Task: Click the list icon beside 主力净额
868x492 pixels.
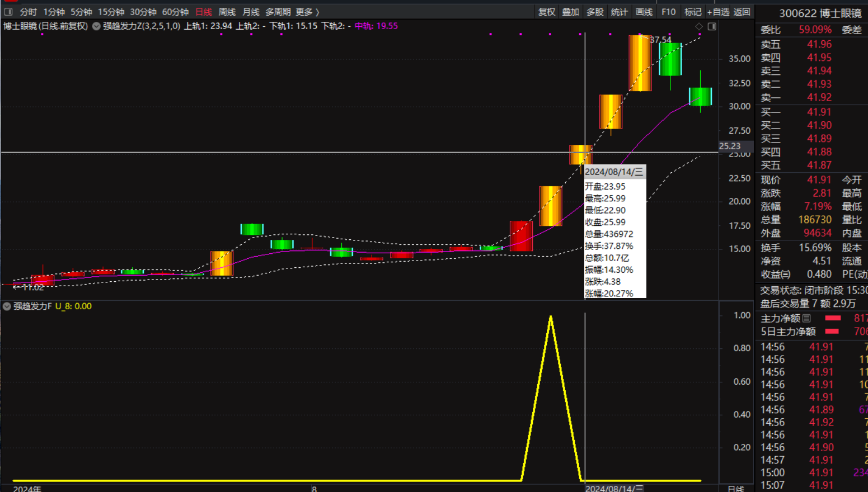Action: 806,318
